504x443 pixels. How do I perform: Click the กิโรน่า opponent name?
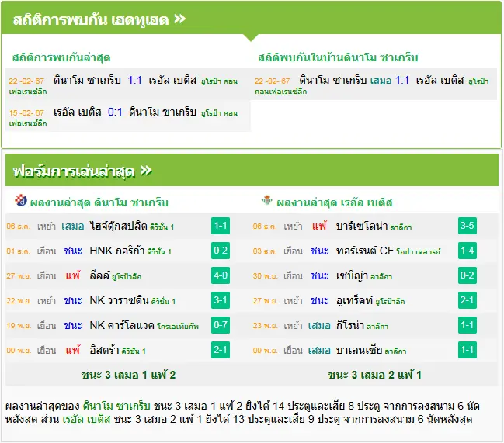(350, 325)
